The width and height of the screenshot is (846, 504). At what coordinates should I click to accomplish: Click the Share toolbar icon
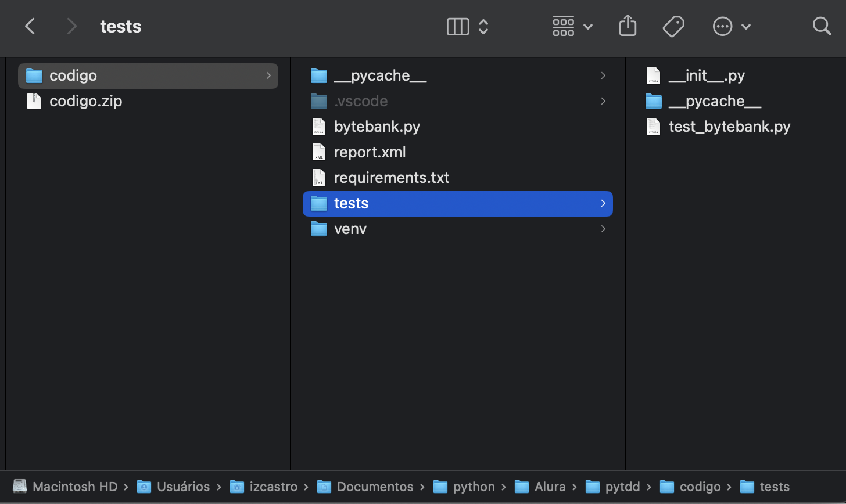[x=628, y=26]
